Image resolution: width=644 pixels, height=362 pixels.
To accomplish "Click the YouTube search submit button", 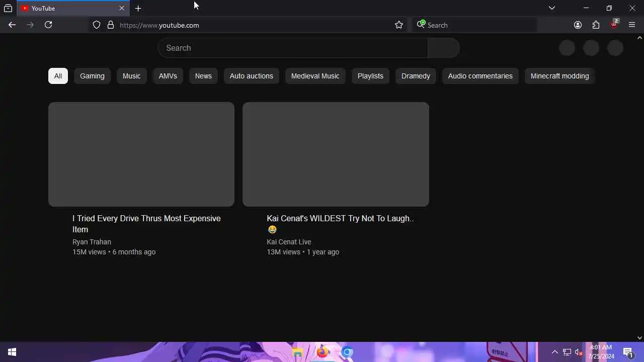I will 443,48.
